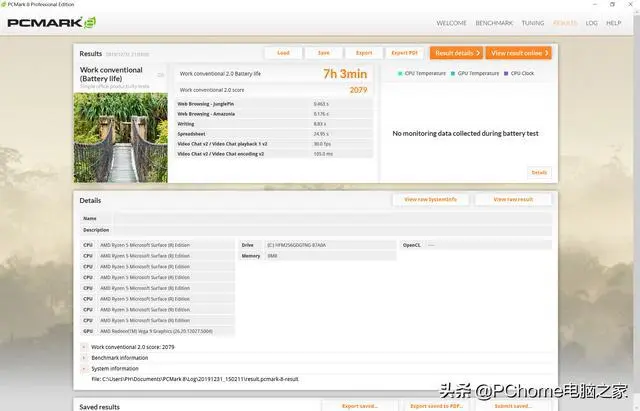Select the Spreadsheet result row
This screenshot has height=411, width=640.
pos(275,134)
